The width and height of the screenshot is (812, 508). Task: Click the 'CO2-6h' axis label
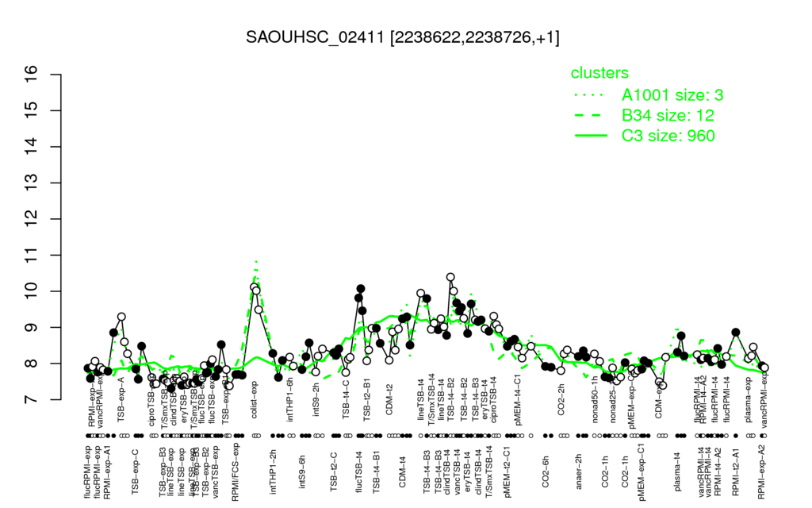(x=546, y=471)
